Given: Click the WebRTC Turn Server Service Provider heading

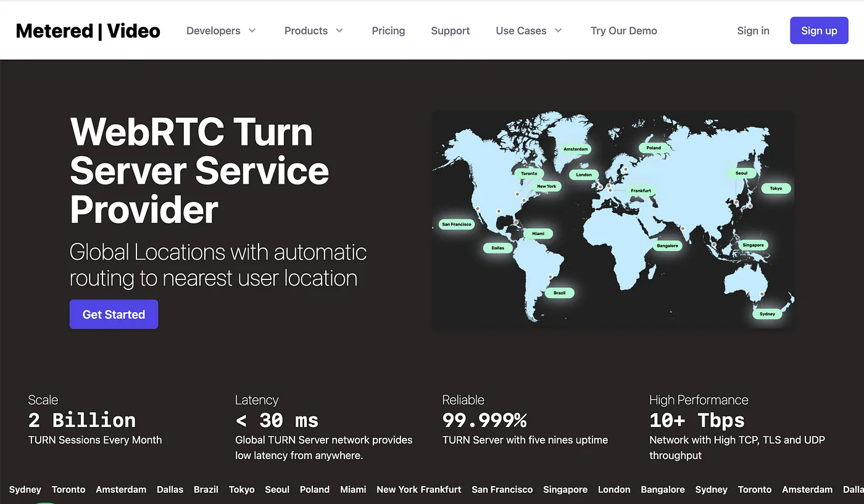Looking at the screenshot, I should (x=199, y=170).
